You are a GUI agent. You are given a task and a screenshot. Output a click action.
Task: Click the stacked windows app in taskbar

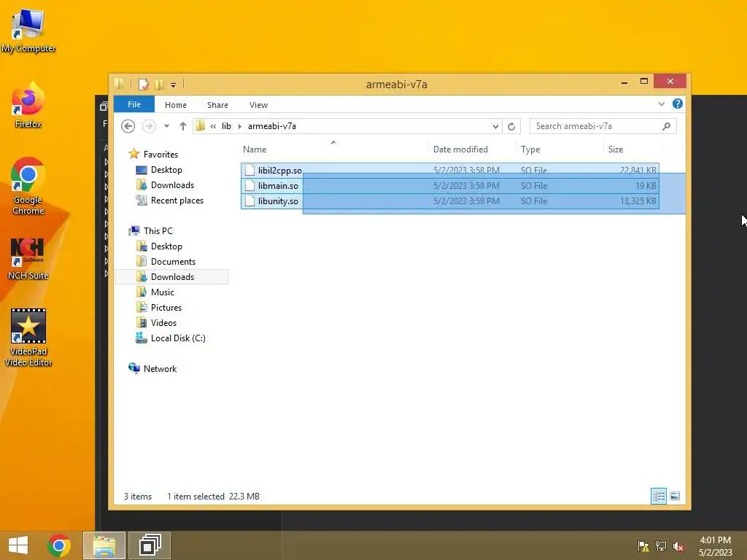[150, 545]
